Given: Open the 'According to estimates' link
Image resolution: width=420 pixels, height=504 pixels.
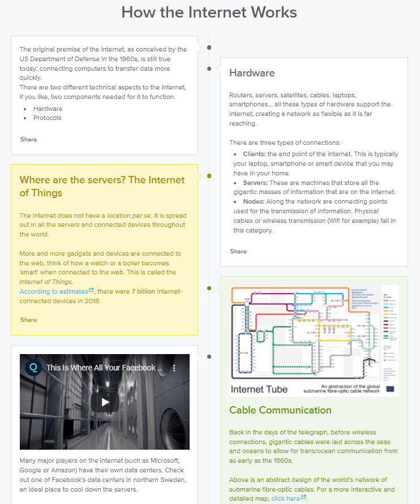Looking at the screenshot, I should (x=54, y=291).
